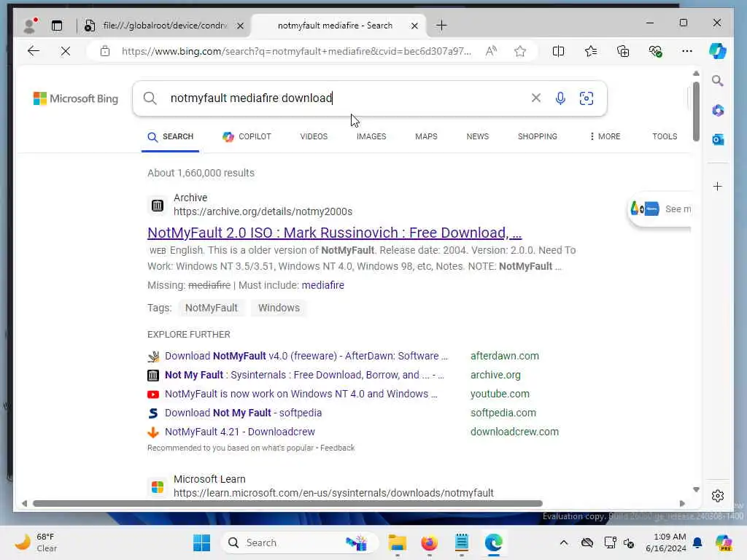Open Download NotMyFault v4.0 AfterDawn link
This screenshot has width=747, height=560.
click(306, 356)
